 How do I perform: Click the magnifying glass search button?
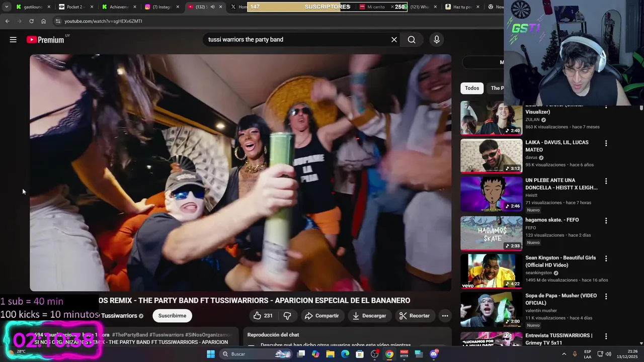tap(412, 40)
